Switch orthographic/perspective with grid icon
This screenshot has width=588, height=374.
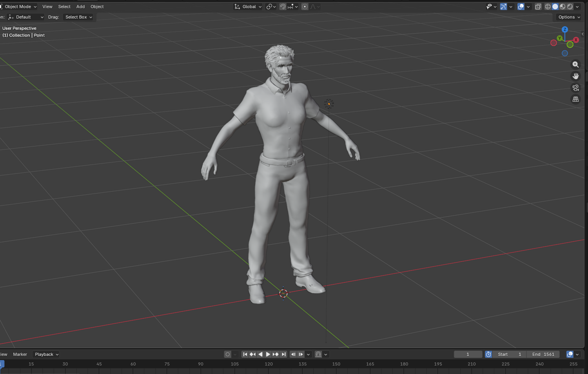575,99
